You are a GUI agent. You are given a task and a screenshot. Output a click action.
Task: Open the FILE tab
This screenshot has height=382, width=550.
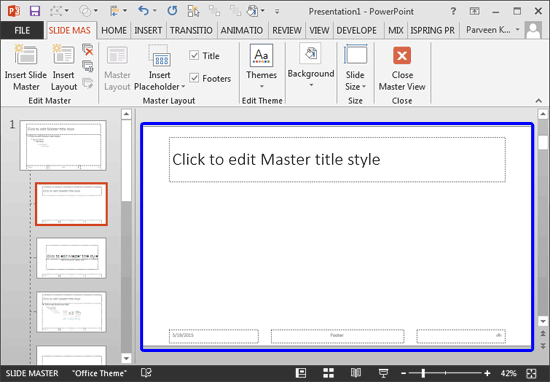pyautogui.click(x=22, y=31)
